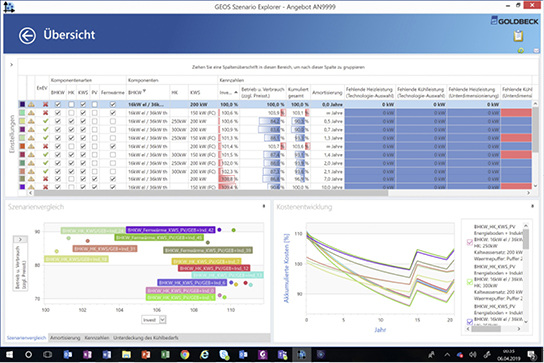
Task: Click color swatch of the 100,0 % row
Action: click(22, 104)
